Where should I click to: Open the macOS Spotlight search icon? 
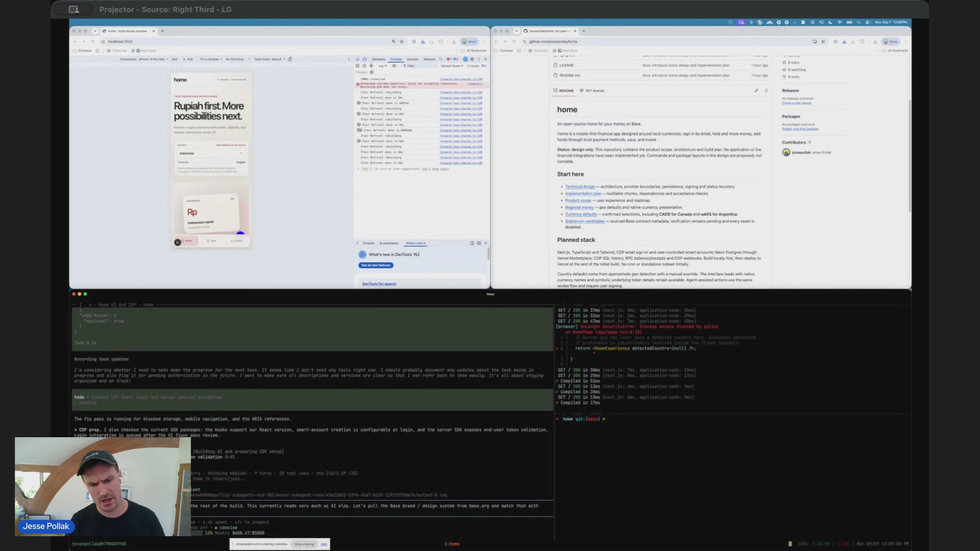point(859,22)
